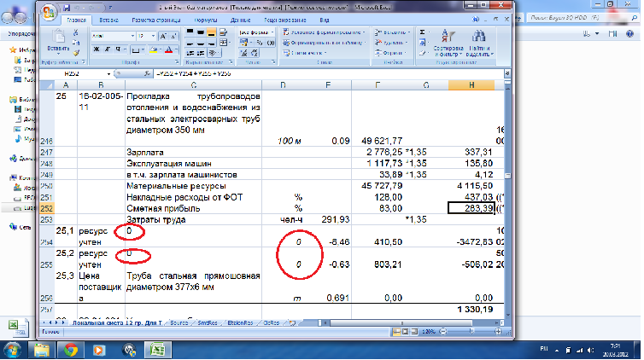Increase the cell indent
644x360 pixels.
pyautogui.click(x=201, y=53)
